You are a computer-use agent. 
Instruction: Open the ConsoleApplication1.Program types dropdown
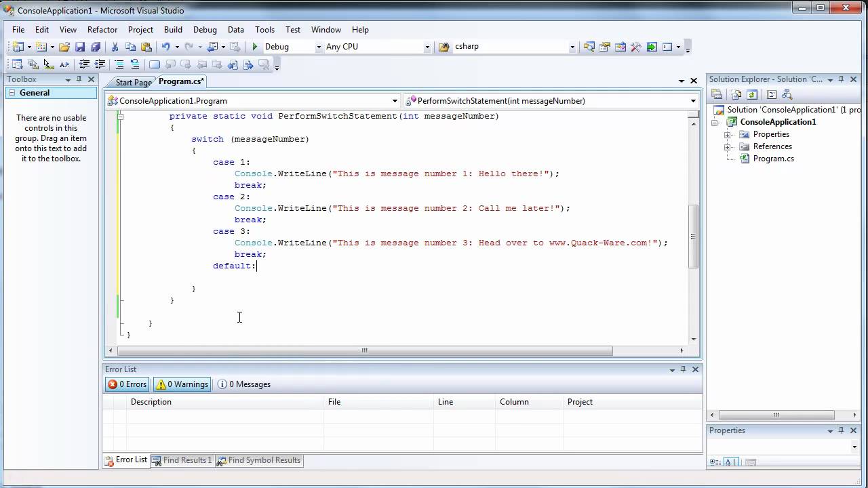pyautogui.click(x=395, y=101)
